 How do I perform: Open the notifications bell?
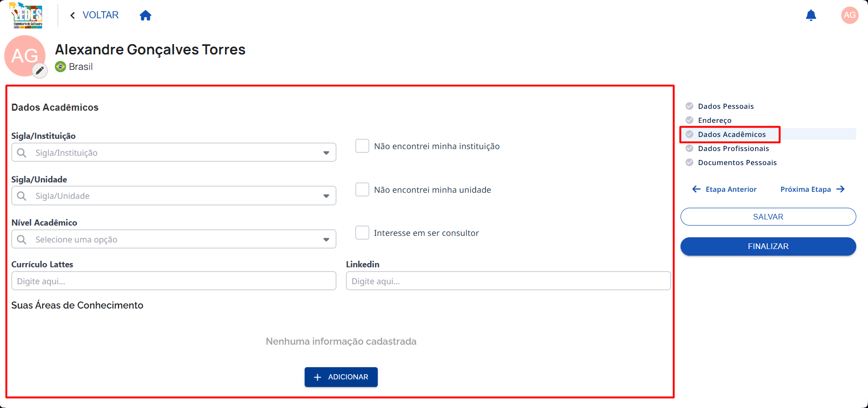[811, 15]
